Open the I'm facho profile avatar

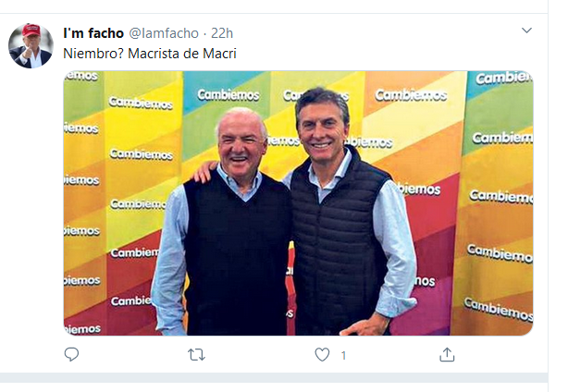(x=31, y=45)
